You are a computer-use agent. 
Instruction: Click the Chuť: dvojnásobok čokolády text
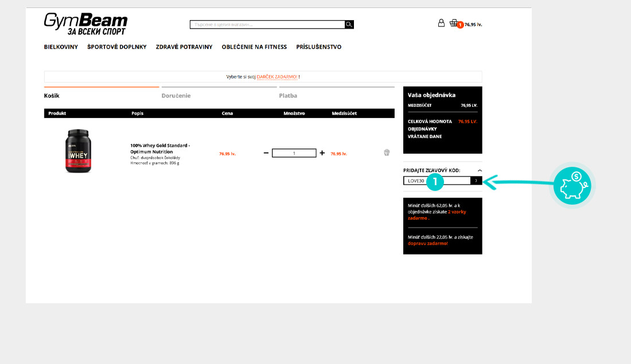click(x=155, y=158)
